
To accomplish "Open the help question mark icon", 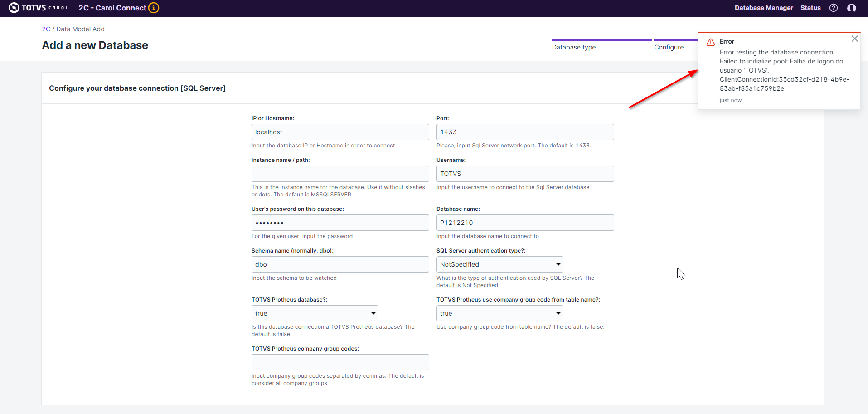I will point(834,8).
